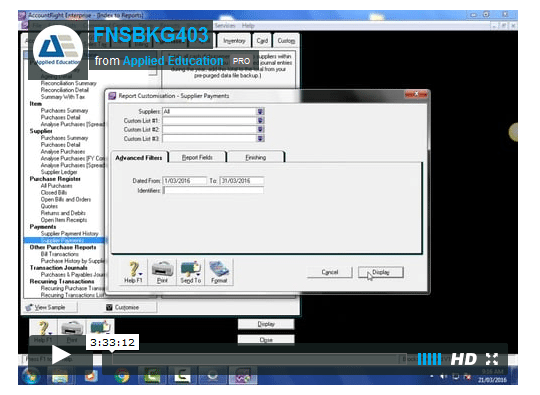The width and height of the screenshot is (540, 395).
Task: Open Custom List #1 dropdown arrow
Action: [x=261, y=121]
